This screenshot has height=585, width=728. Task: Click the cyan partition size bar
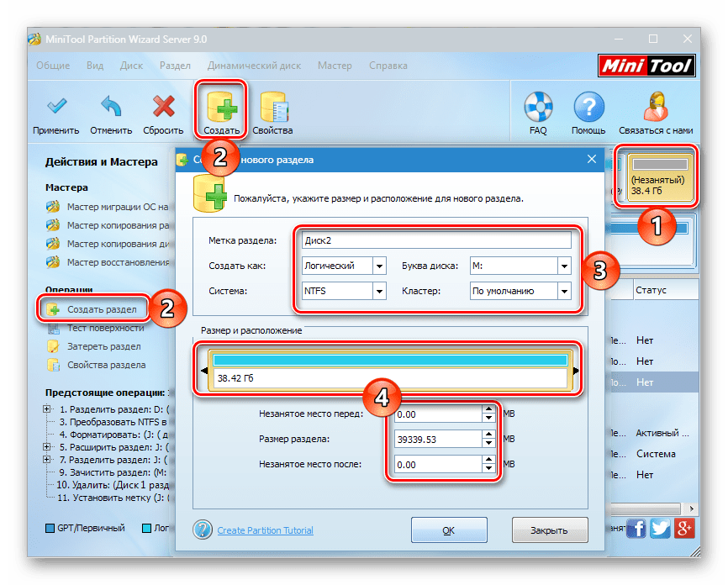point(390,361)
